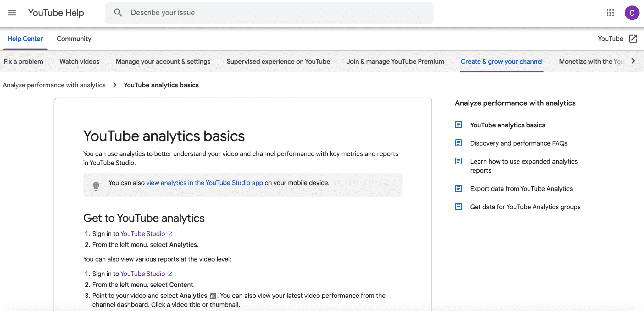Open view analytics in the YouTube Studio app
The image size is (644, 311).
[204, 183]
